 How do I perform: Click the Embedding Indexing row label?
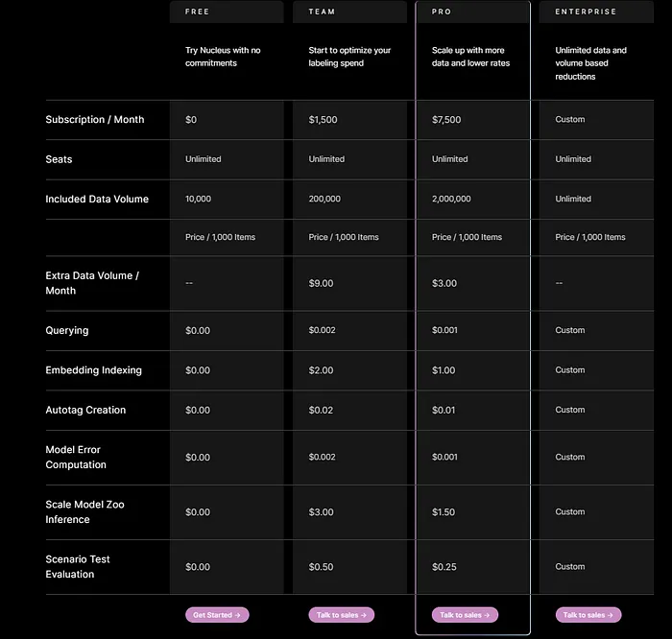pos(93,370)
